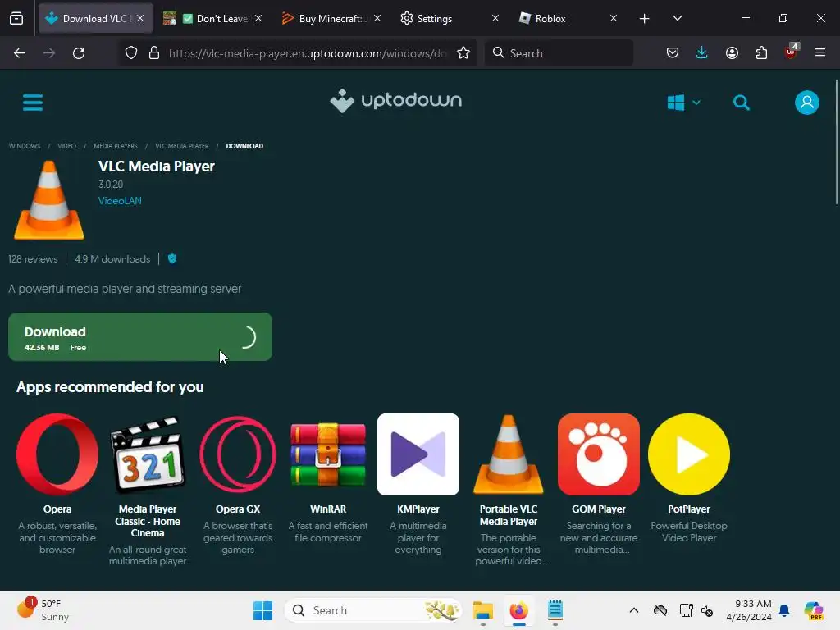Screen dimensions: 840x630
Task: Switch to the Buy Minecraft tab
Action: (332, 19)
